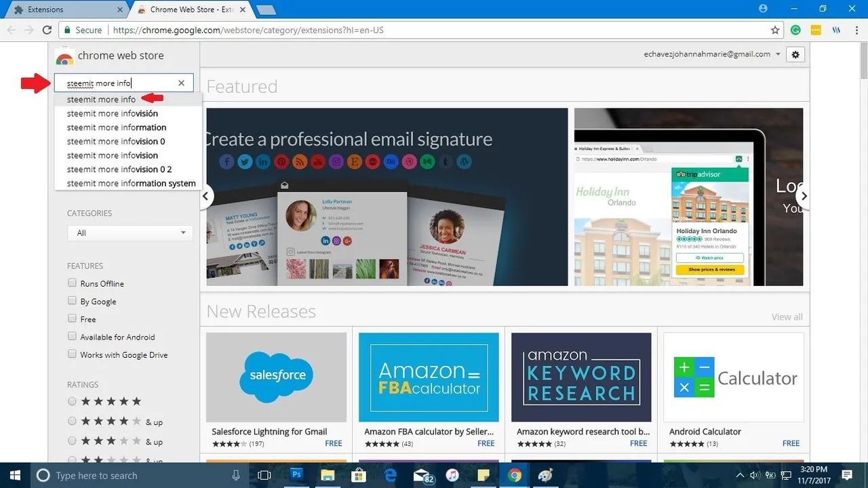This screenshot has height=488, width=868.
Task: Click the Amazon Keyword Research thumbnail
Action: [x=582, y=378]
